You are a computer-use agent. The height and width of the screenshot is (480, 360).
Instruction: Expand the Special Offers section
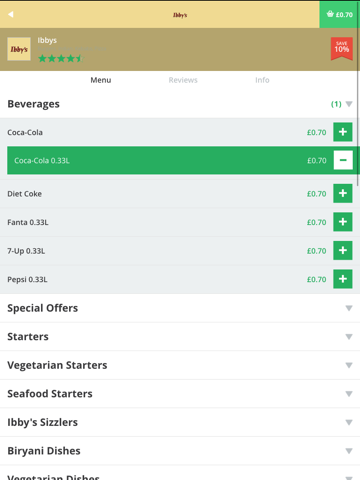coord(180,308)
